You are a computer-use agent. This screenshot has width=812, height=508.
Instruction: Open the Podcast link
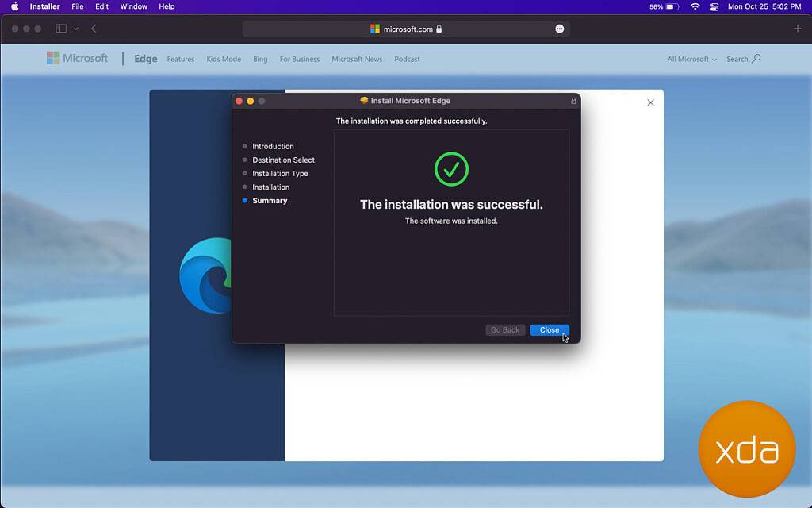407,59
